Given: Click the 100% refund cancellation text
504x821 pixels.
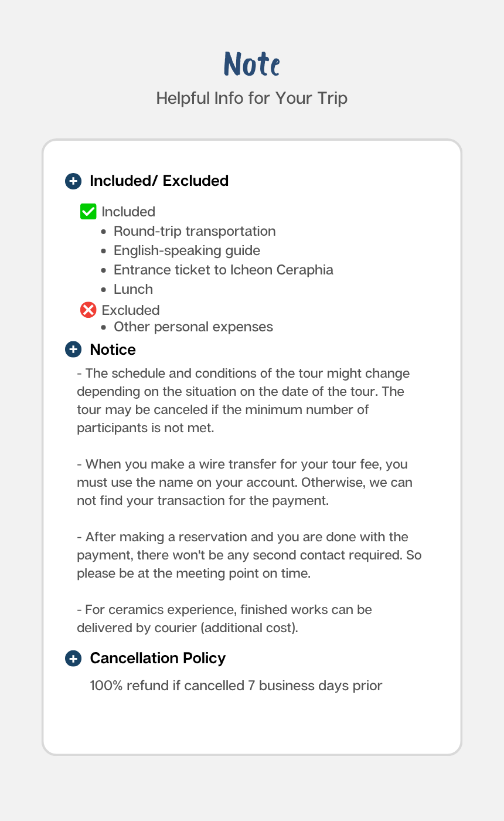Looking at the screenshot, I should click(x=236, y=686).
